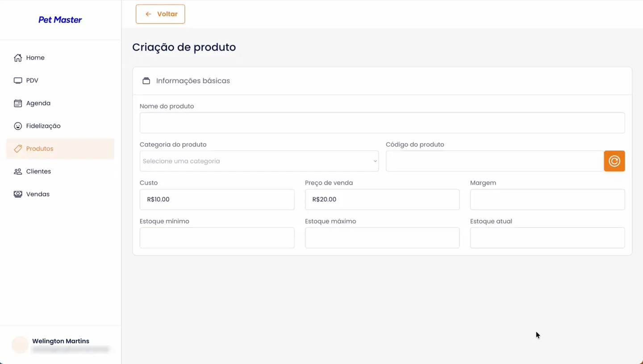Select Produtos menu item

point(60,149)
